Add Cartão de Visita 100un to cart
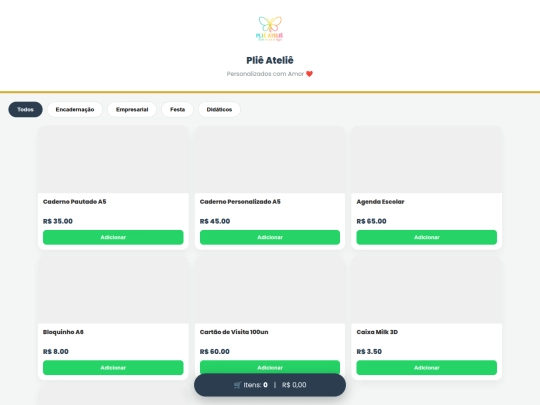This screenshot has height=405, width=540. [x=270, y=367]
